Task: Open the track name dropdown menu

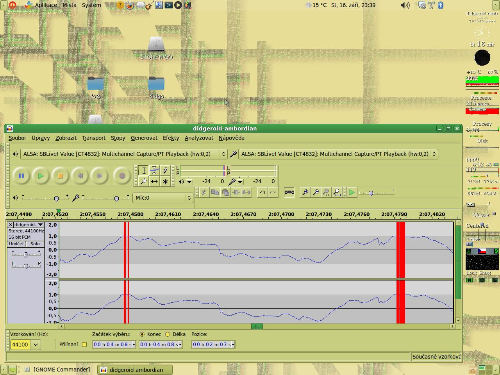Action: coord(29,225)
